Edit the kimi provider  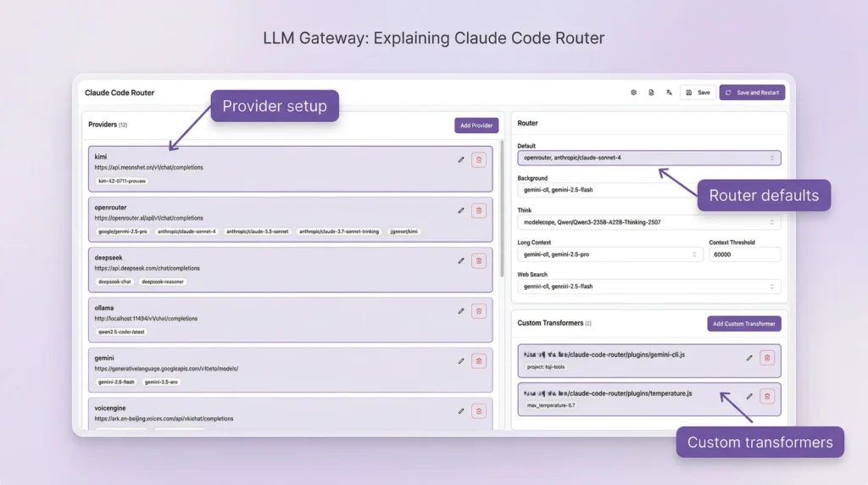[461, 159]
